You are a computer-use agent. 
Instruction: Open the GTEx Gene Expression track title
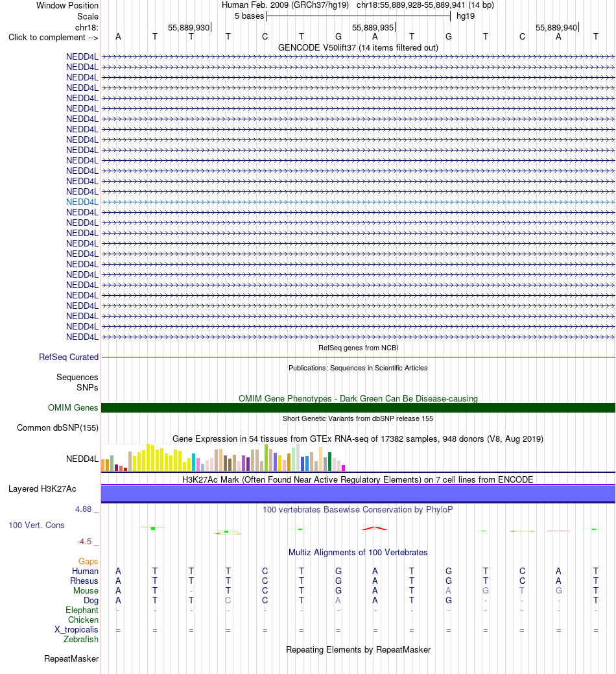pos(359,439)
